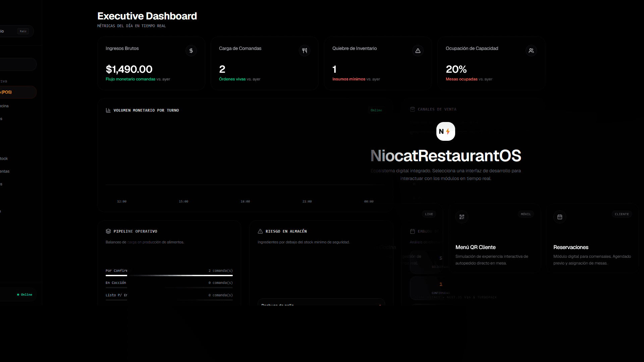Screen dimensions: 644x362
Task: Click the bar chart icon beside Volumen Monetario
Action: point(108,110)
